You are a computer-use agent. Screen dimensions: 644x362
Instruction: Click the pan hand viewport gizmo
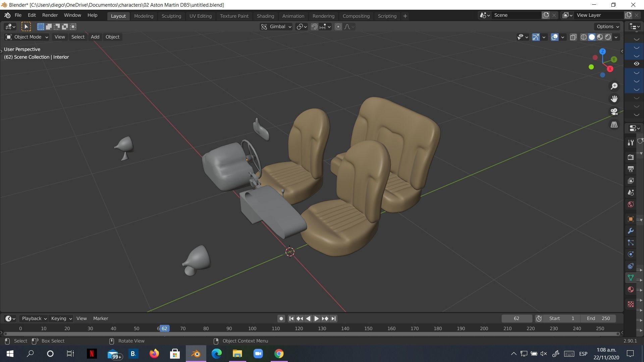614,99
